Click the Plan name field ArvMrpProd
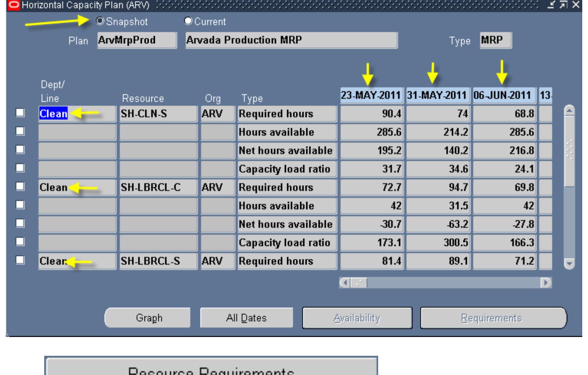The height and width of the screenshot is (375, 588). [x=136, y=40]
